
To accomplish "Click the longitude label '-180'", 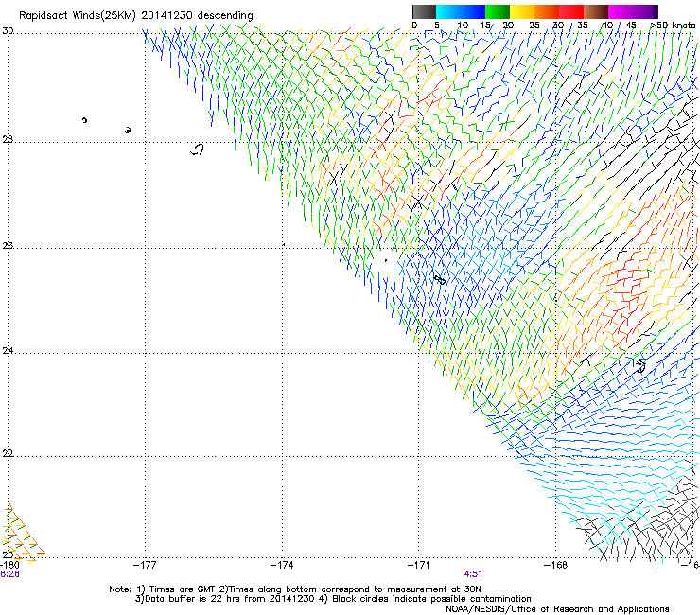I will click(x=9, y=566).
